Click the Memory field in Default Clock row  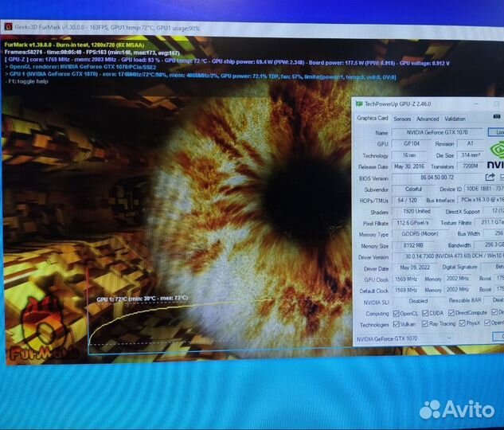point(457,289)
